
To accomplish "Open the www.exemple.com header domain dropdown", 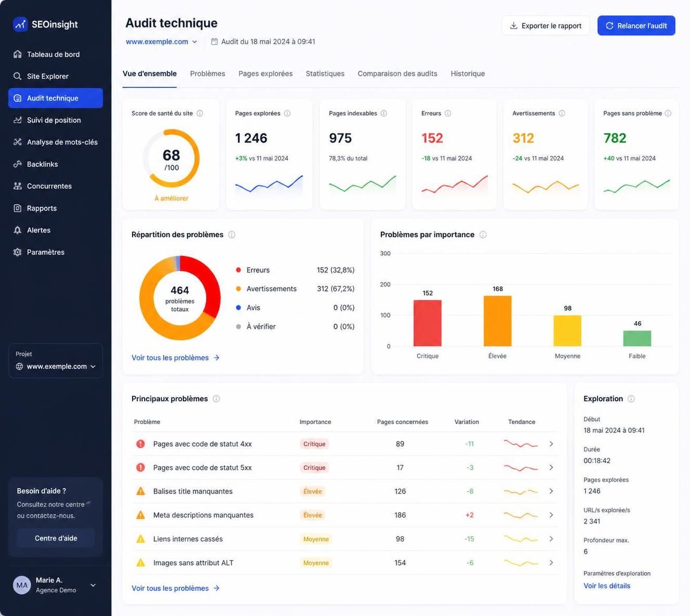I will point(162,42).
